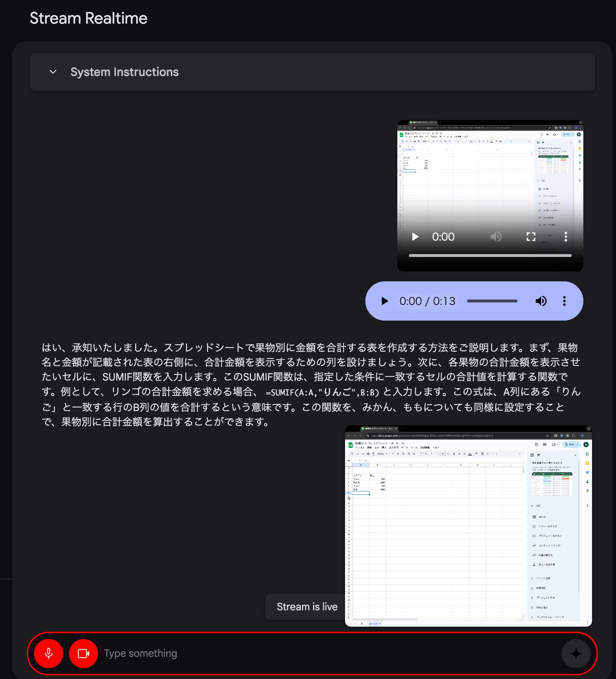Click the uploaded video thumbnail frame

[x=490, y=174]
